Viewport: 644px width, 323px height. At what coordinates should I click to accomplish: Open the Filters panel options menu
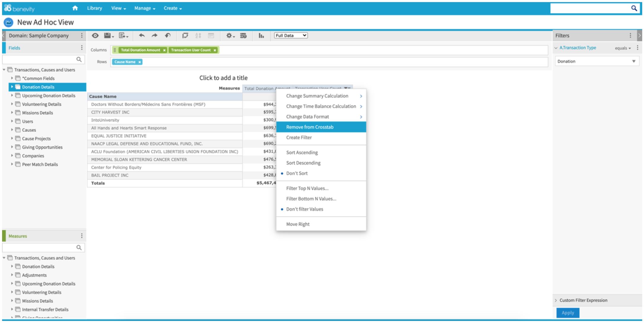pos(630,35)
